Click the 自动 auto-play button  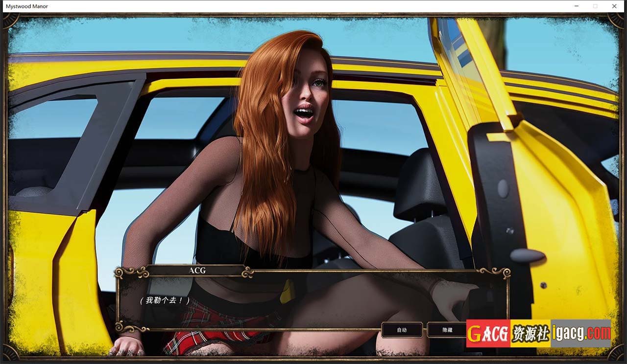(402, 330)
